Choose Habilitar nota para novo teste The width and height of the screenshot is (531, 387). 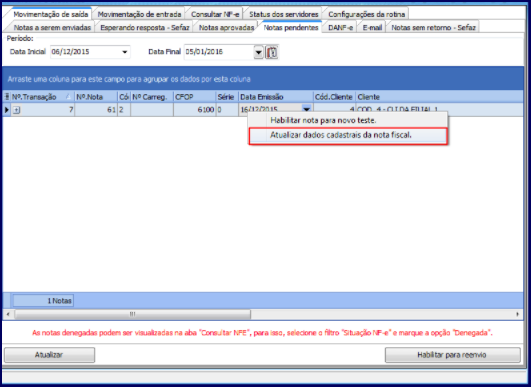pyautogui.click(x=348, y=120)
